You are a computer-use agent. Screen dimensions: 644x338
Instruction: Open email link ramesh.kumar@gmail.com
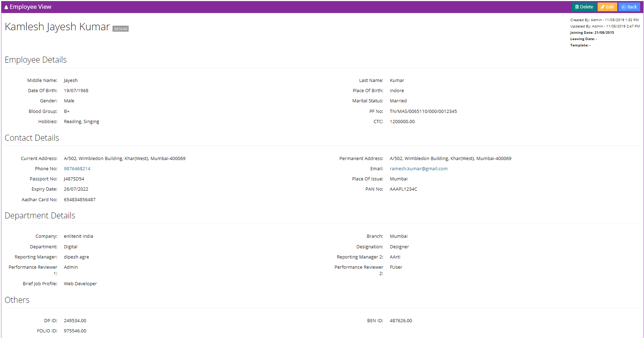tap(419, 169)
